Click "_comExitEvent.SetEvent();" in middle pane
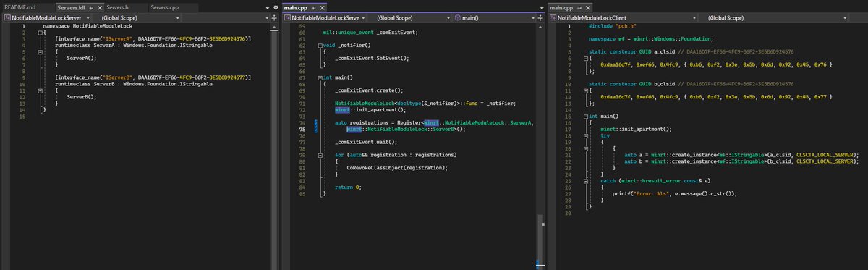The image size is (868, 270). [x=373, y=58]
